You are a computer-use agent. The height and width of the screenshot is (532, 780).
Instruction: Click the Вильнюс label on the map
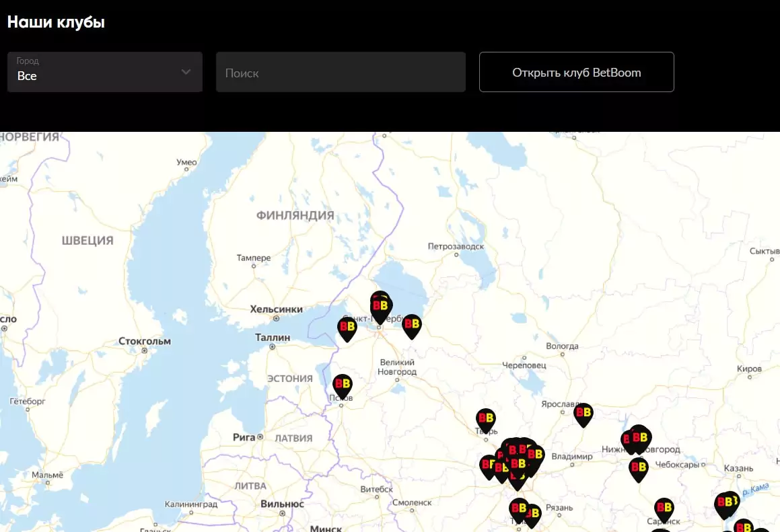(x=283, y=504)
